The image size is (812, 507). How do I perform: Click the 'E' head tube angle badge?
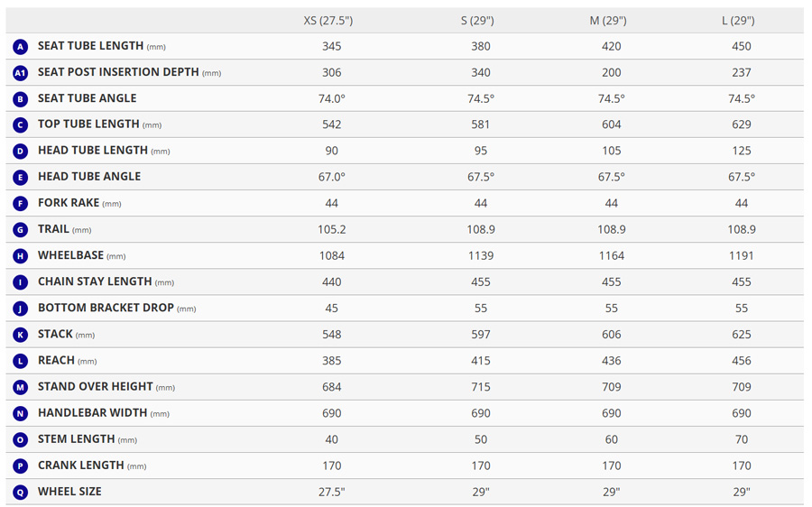point(21,177)
